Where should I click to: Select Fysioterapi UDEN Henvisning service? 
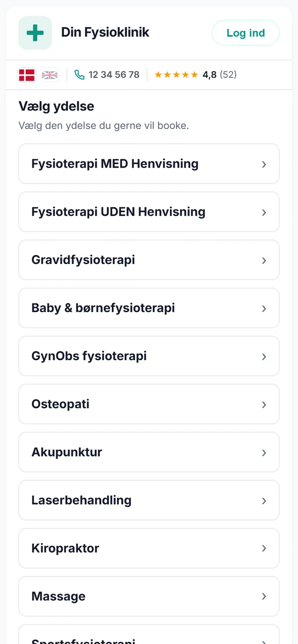click(x=149, y=212)
